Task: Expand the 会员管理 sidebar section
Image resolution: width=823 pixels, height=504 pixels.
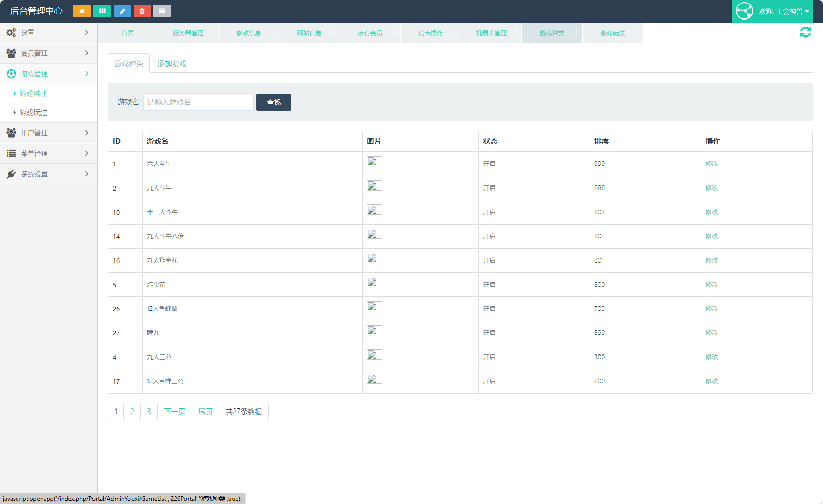Action: coord(48,53)
